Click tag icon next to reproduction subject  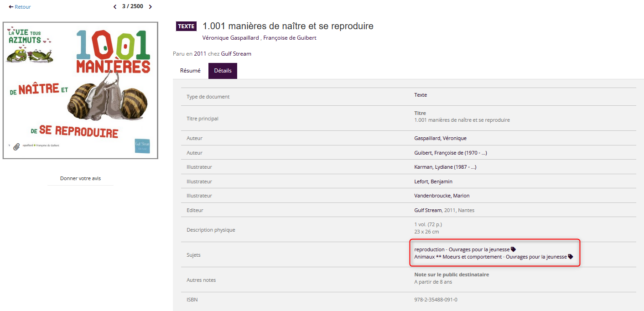(x=513, y=249)
